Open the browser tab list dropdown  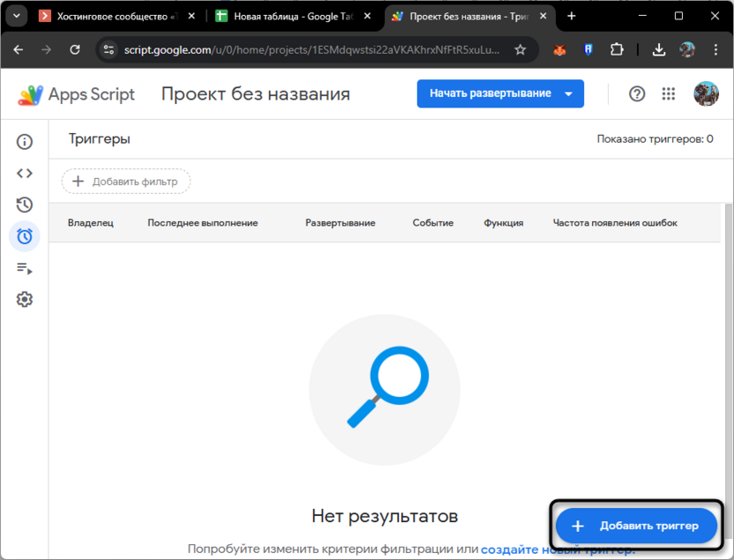pos(16,15)
